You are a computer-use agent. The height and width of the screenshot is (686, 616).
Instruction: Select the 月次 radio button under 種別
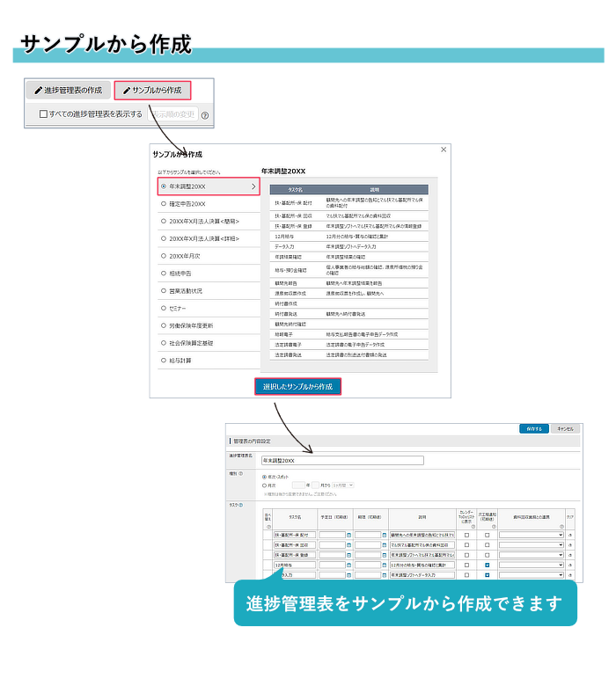(x=264, y=485)
